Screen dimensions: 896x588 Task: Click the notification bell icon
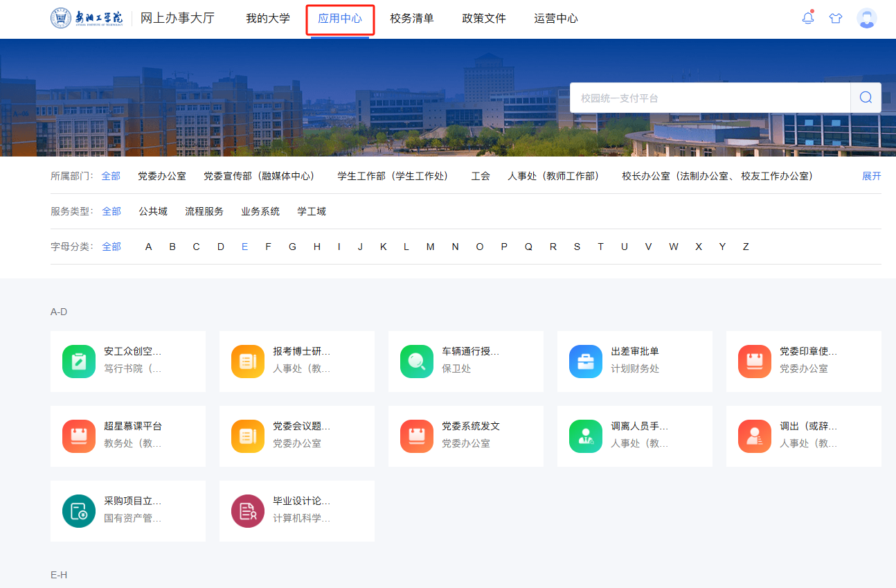(807, 19)
